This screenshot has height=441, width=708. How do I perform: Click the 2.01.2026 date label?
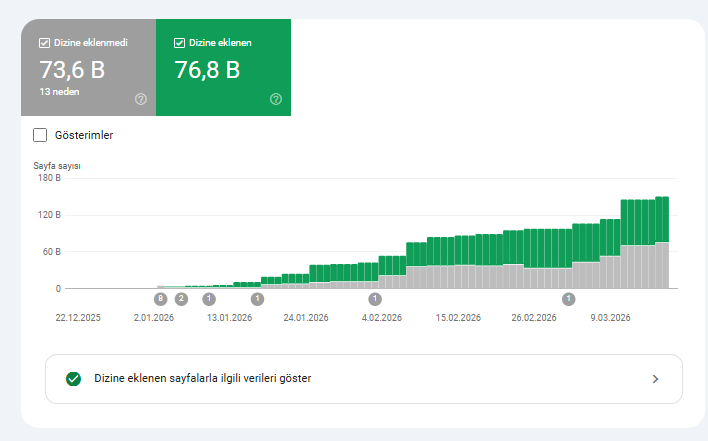(154, 318)
